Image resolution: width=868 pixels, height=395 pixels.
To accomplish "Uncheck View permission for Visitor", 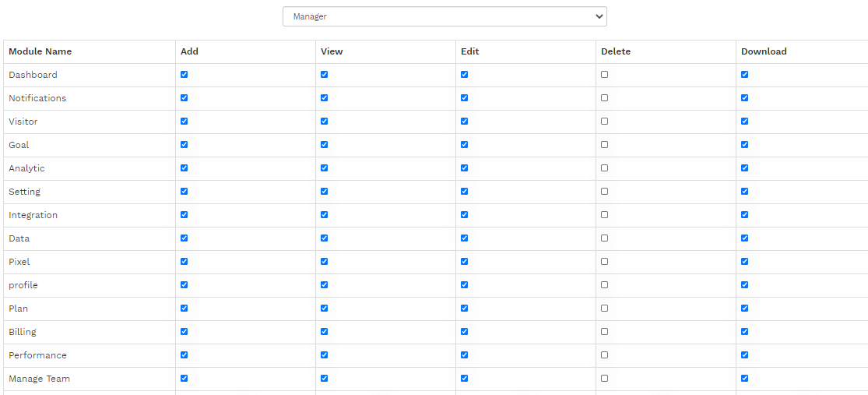I will tap(325, 121).
